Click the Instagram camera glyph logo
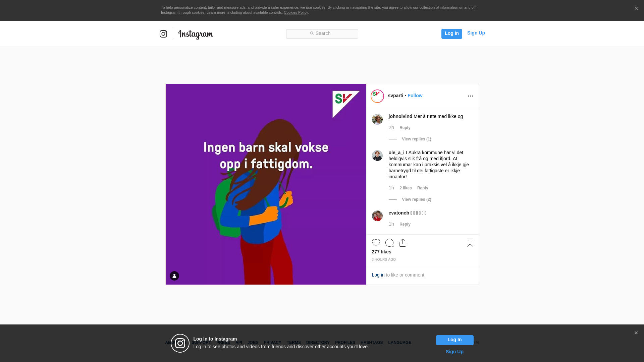The height and width of the screenshot is (362, 644). pos(163,34)
